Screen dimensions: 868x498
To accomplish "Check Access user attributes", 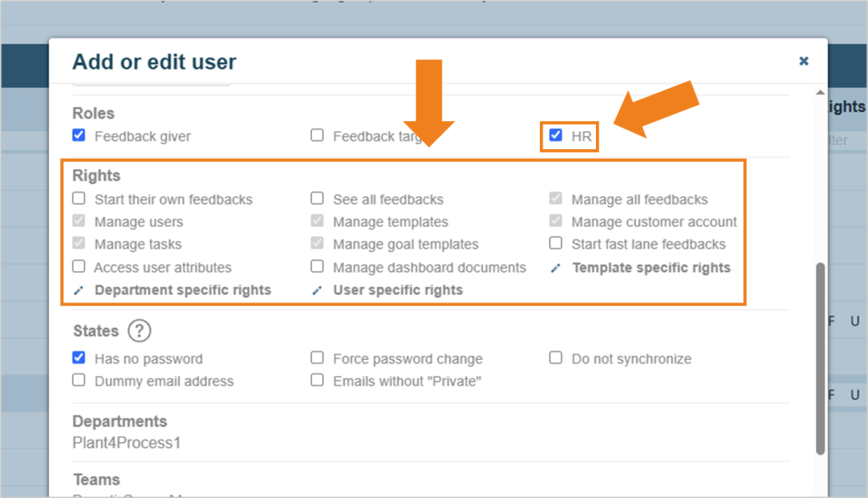I will 79,266.
